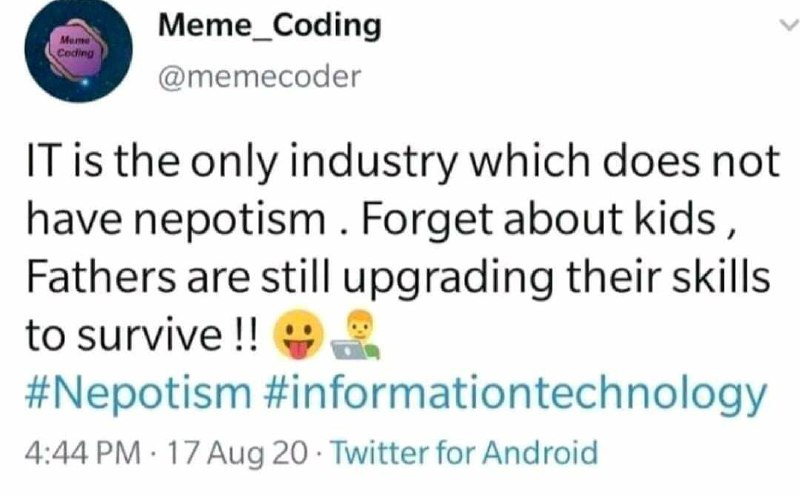800x496 pixels.
Task: Click the pink Meme Coding badge logo
Action: point(76,47)
